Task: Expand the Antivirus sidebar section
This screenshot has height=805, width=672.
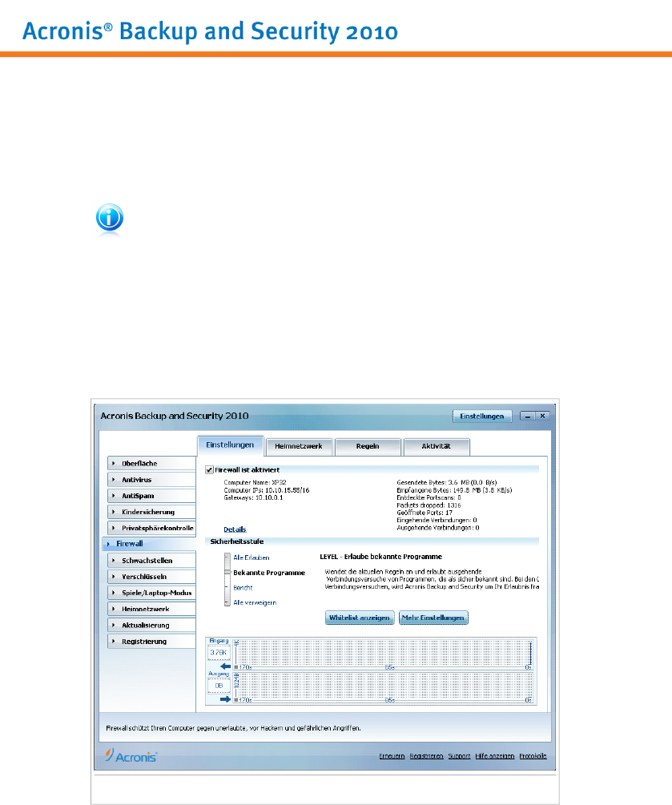Action: click(x=151, y=480)
